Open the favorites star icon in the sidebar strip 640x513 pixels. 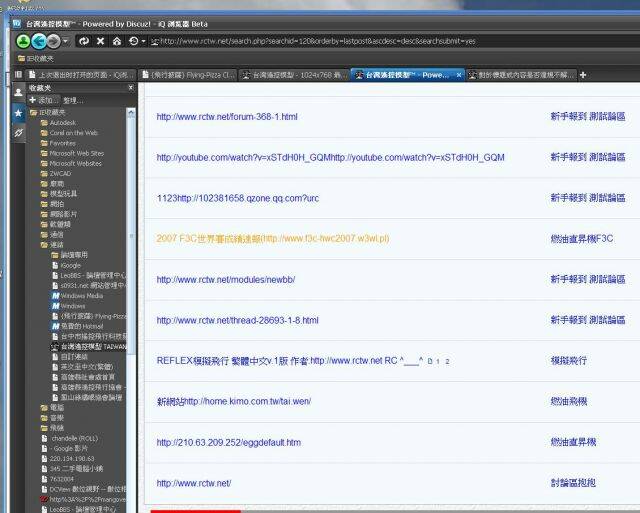tap(18, 113)
